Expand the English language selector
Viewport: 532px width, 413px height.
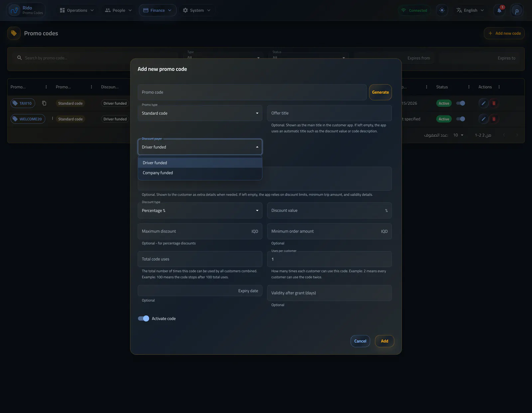[470, 10]
